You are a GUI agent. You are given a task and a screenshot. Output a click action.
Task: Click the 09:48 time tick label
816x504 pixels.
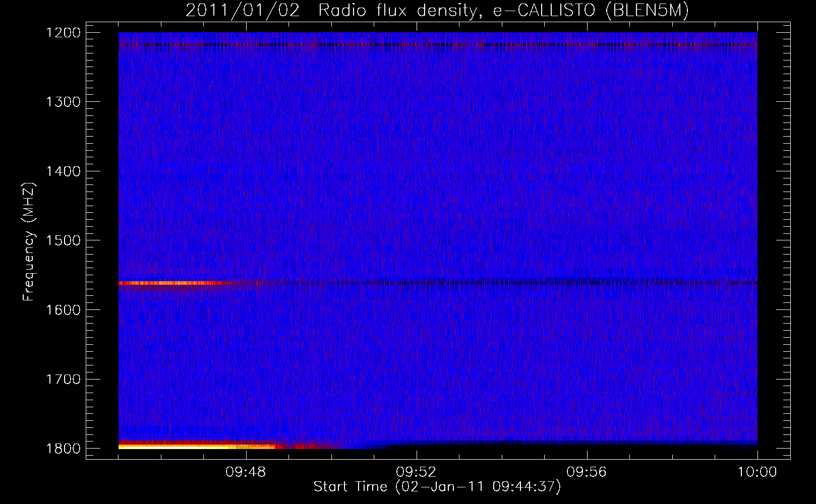tap(246, 472)
